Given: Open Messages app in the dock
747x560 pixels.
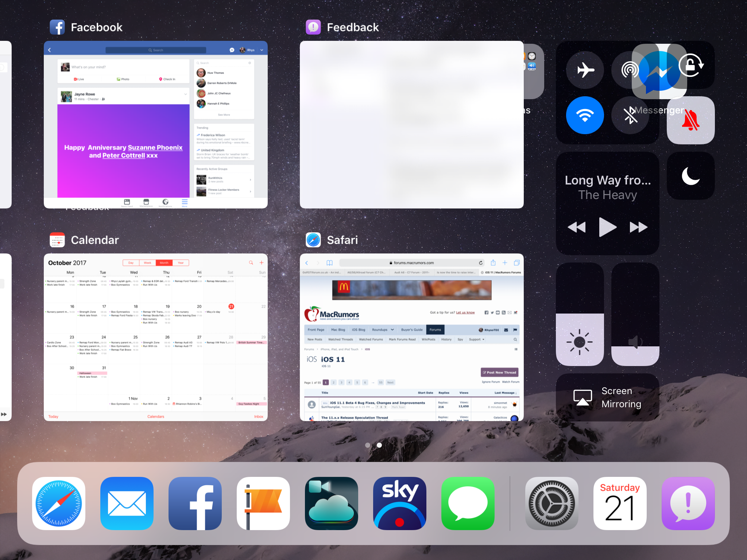Looking at the screenshot, I should (x=468, y=503).
